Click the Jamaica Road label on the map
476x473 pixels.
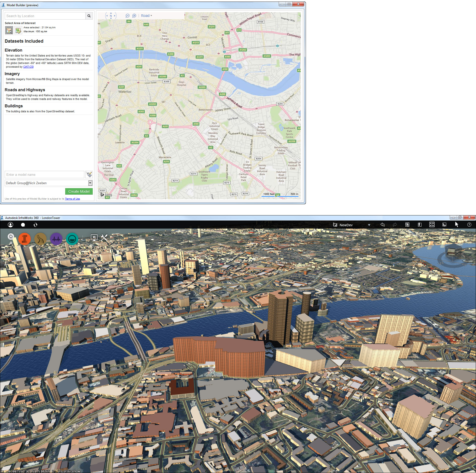[234, 102]
